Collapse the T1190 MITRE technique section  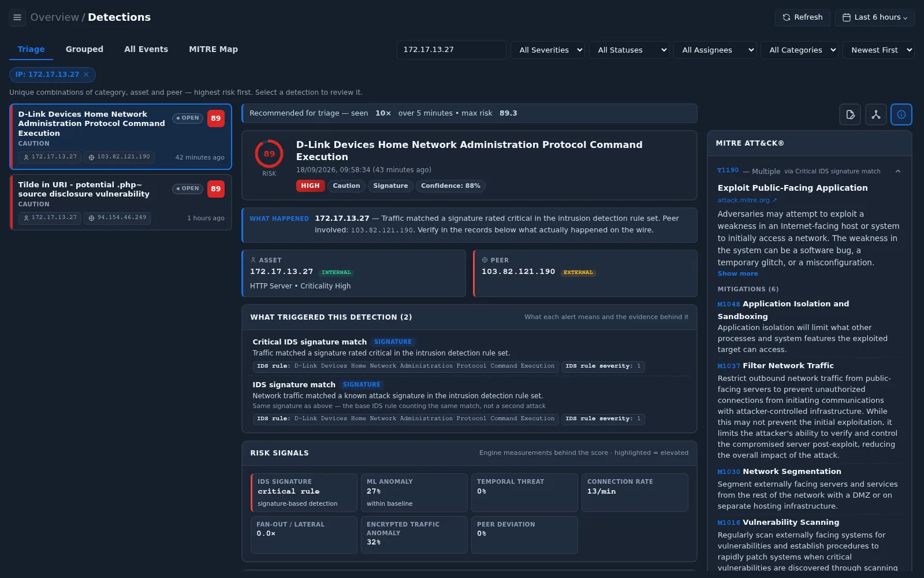[x=898, y=172]
